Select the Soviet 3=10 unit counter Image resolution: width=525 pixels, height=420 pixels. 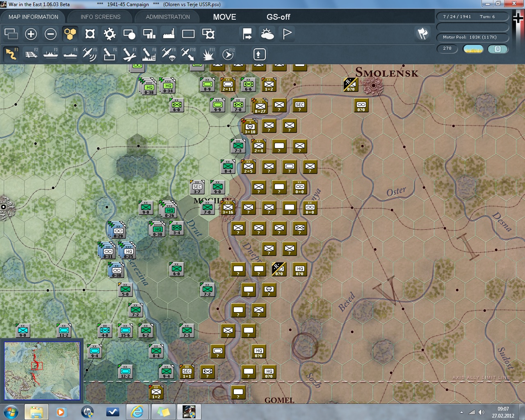250,127
